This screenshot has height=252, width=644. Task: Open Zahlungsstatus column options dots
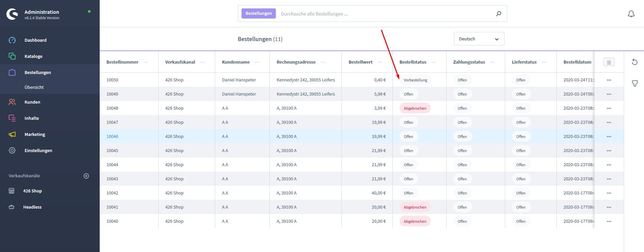[x=492, y=62]
